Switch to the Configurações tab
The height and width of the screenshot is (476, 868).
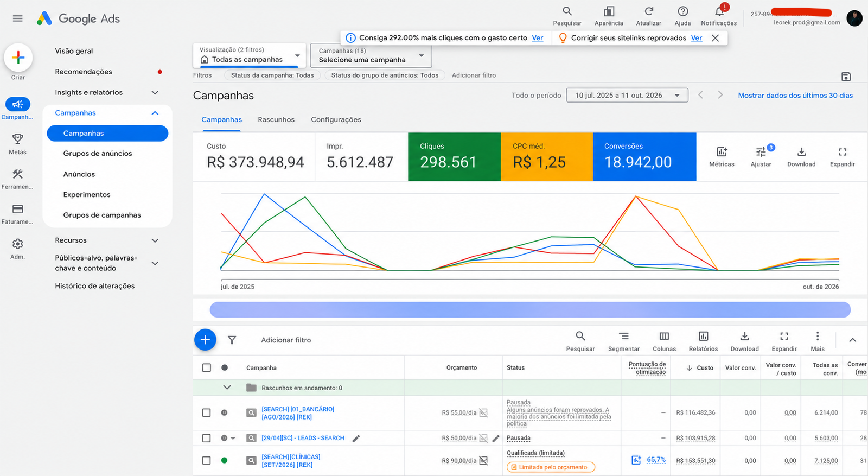(x=336, y=119)
